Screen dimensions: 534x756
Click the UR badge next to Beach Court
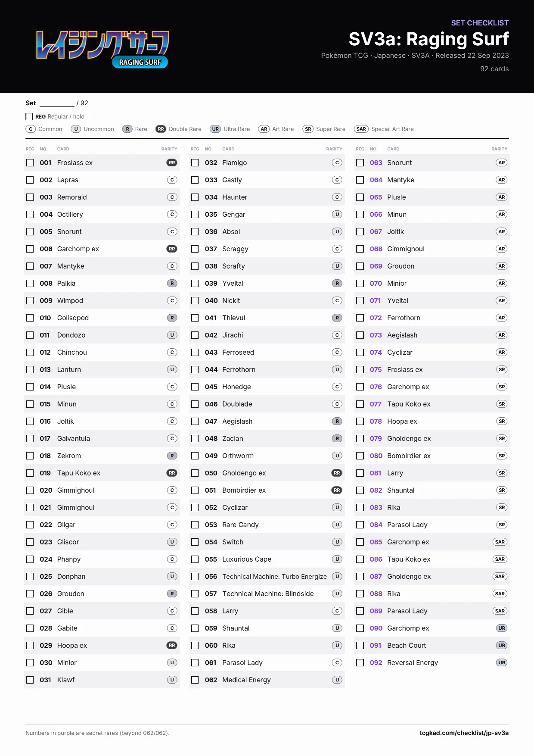(502, 645)
